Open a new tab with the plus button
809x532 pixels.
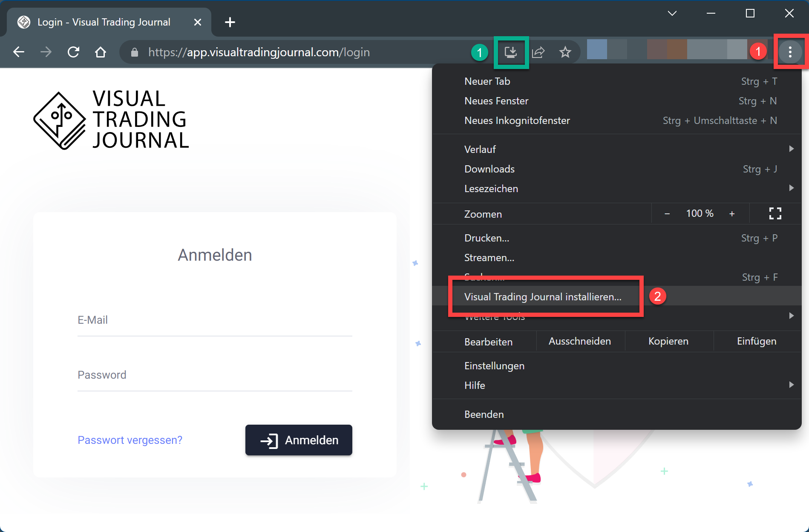pyautogui.click(x=230, y=22)
